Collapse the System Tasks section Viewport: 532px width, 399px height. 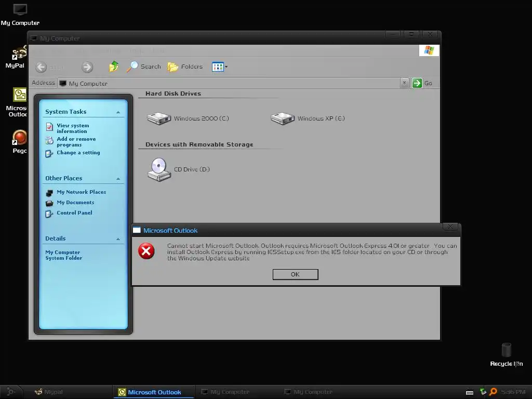118,112
